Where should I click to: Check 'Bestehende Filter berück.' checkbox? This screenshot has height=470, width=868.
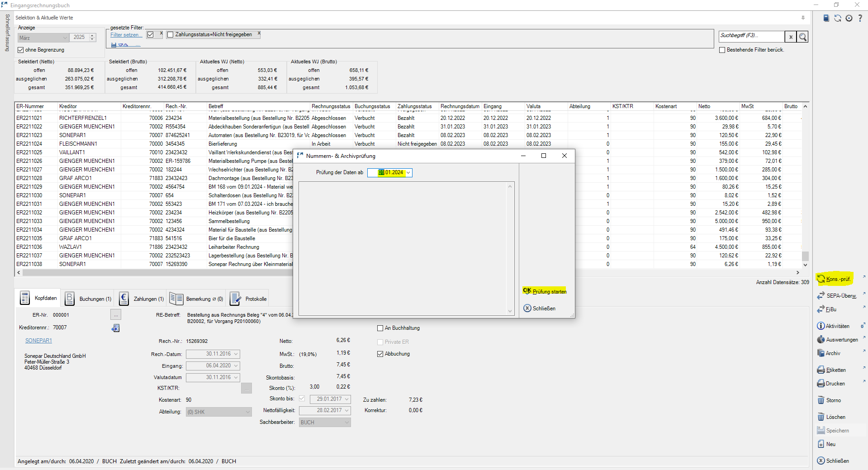[x=722, y=50]
